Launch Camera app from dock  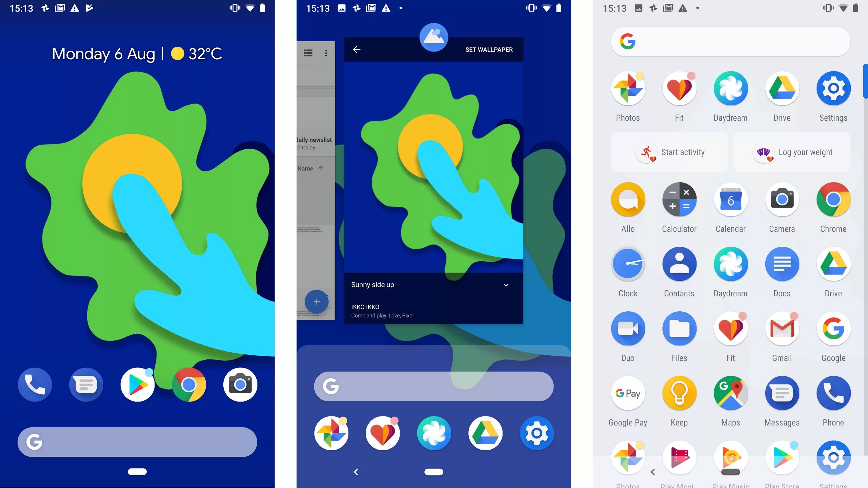240,384
